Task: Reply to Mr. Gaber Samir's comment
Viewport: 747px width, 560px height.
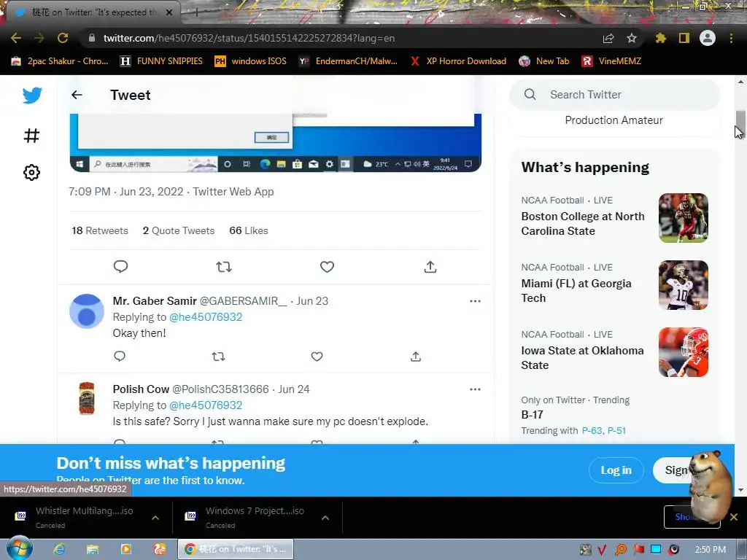Action: (120, 356)
